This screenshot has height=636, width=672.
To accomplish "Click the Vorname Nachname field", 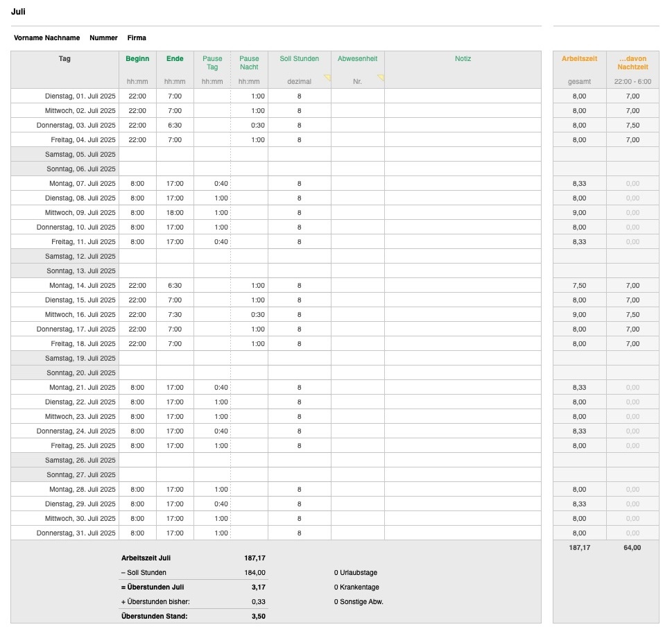I will 46,38.
